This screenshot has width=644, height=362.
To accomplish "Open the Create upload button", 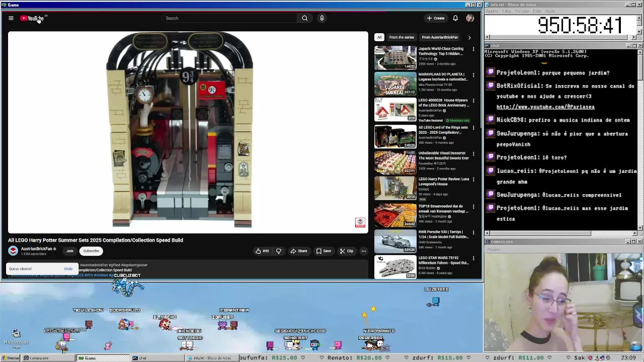I will [436, 18].
